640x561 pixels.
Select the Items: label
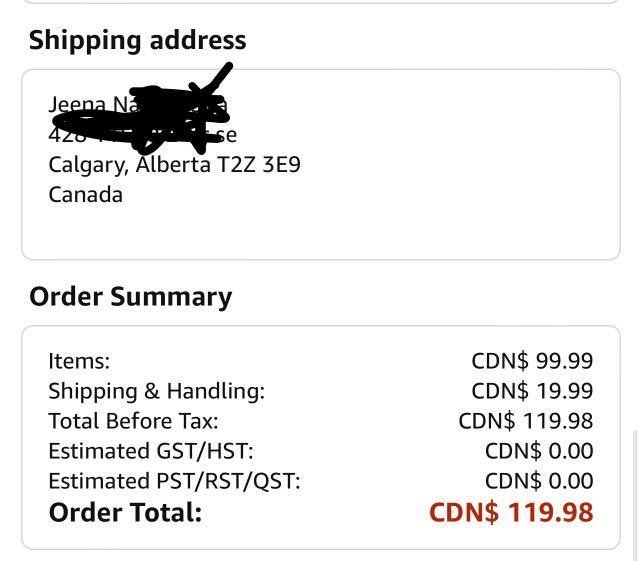point(79,361)
